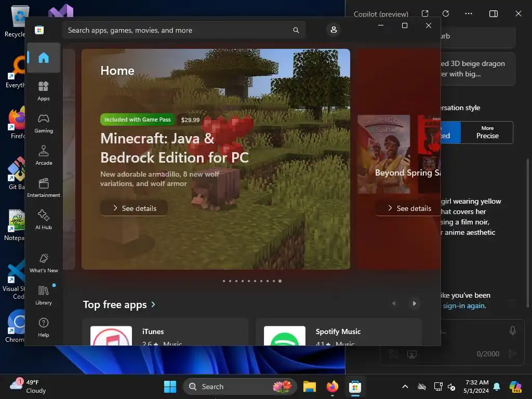Viewport: 532px width, 399px height.
Task: Open the Windows Start menu
Action: [170, 387]
